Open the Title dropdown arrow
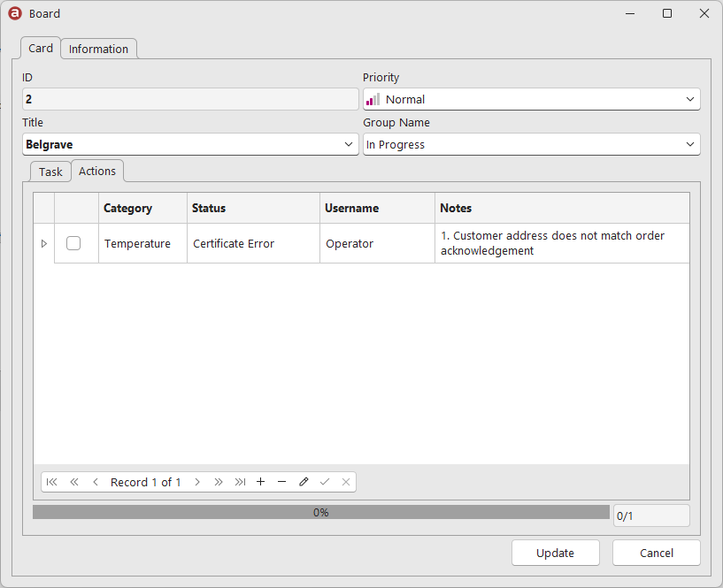This screenshot has width=723, height=588. pyautogui.click(x=349, y=144)
